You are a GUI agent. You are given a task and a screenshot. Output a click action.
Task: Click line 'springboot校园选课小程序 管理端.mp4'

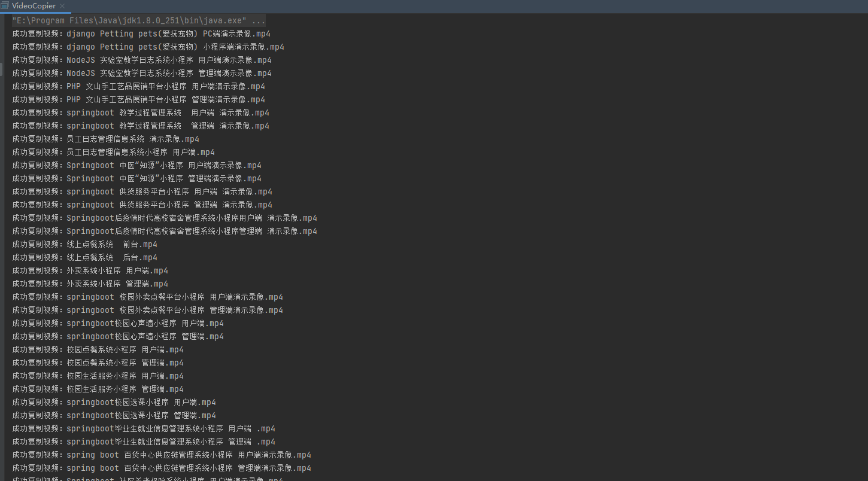click(114, 415)
